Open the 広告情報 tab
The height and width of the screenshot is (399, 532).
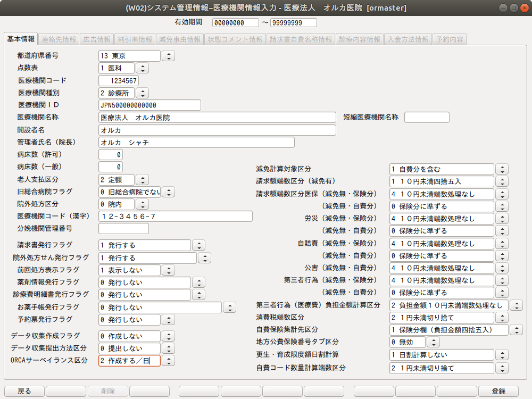click(x=97, y=39)
